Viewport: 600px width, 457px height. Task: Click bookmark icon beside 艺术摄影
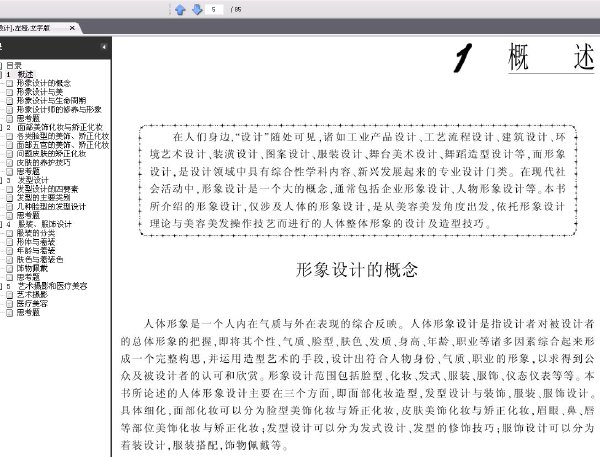[10, 294]
